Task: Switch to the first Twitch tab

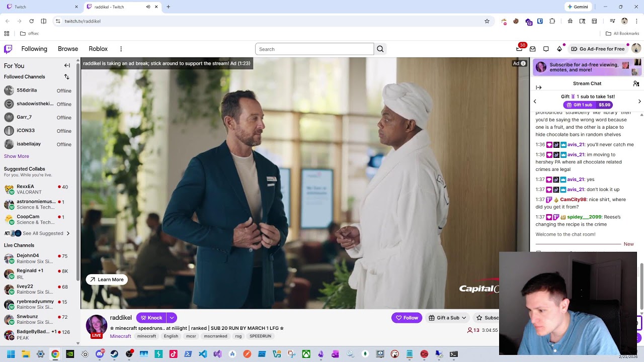Action: click(x=42, y=7)
